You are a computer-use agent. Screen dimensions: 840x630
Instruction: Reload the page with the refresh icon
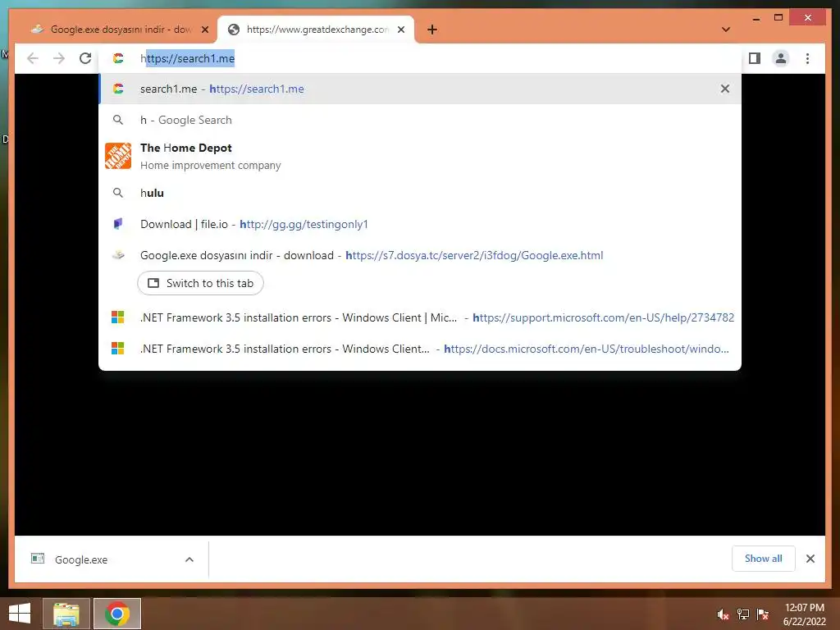click(85, 58)
